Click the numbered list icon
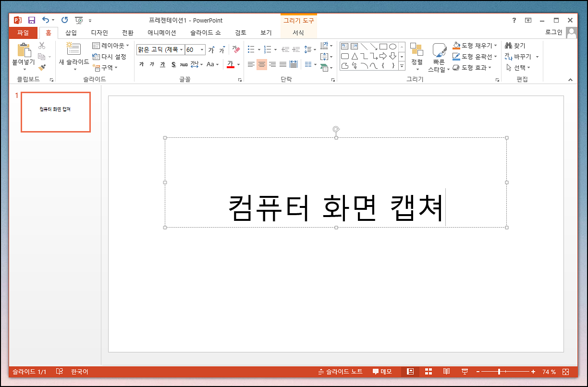The image size is (588, 387). pyautogui.click(x=268, y=49)
